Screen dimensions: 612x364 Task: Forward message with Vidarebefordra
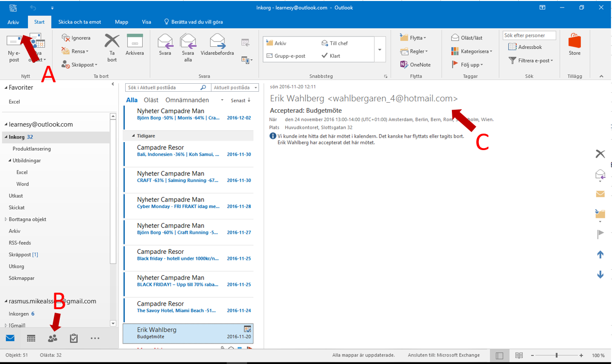[x=217, y=45]
